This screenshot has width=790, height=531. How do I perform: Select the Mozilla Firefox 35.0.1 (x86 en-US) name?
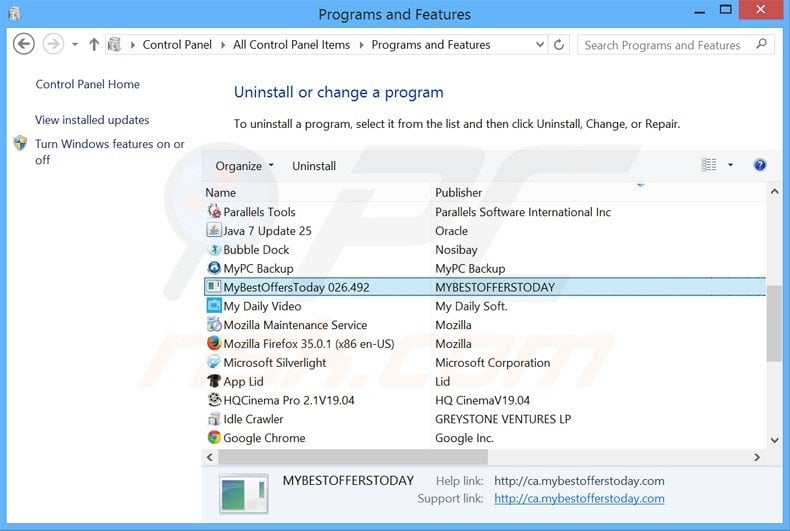pos(308,344)
